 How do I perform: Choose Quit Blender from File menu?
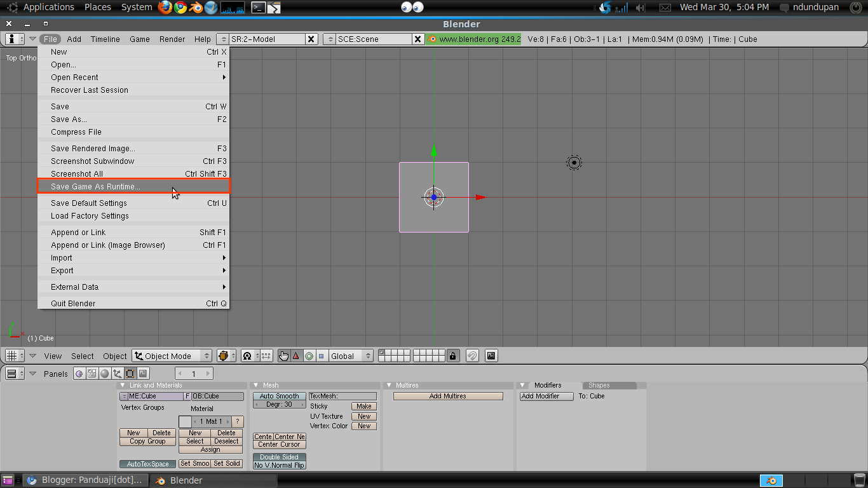(x=133, y=304)
